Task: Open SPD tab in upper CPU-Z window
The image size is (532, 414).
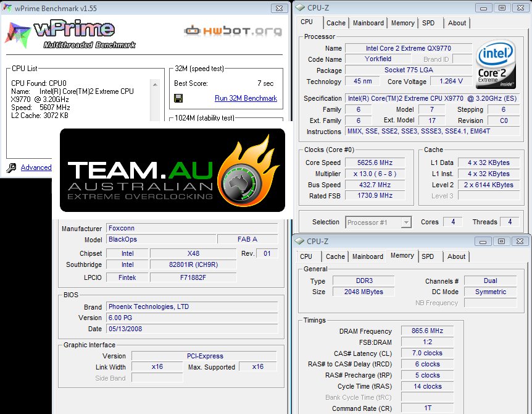Action: tap(428, 23)
